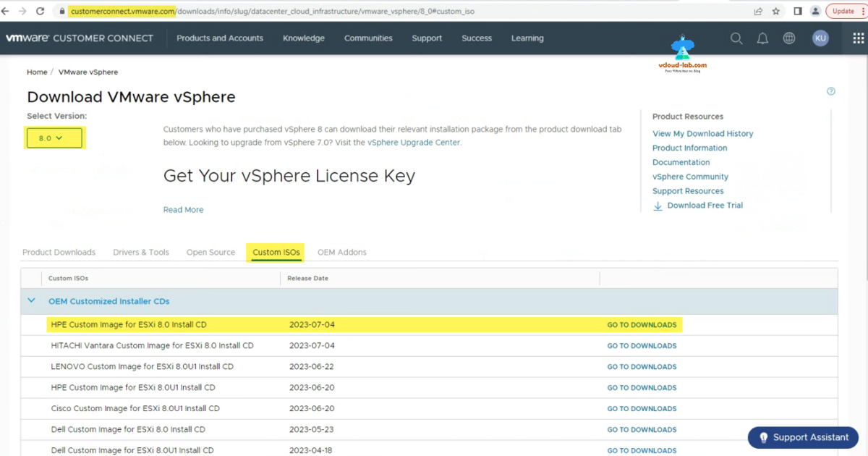Switch to the Product Downloads tab

pyautogui.click(x=59, y=253)
